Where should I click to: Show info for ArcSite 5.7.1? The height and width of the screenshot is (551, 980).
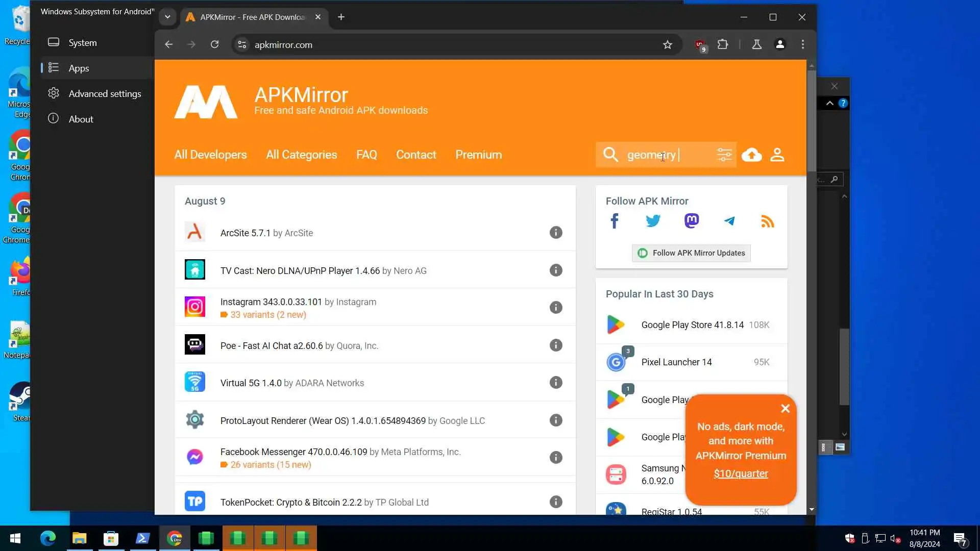pyautogui.click(x=555, y=233)
